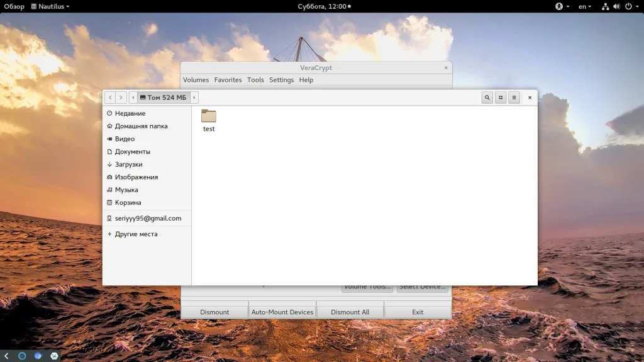
Task: Open the hamburger view options menu
Action: [514, 97]
